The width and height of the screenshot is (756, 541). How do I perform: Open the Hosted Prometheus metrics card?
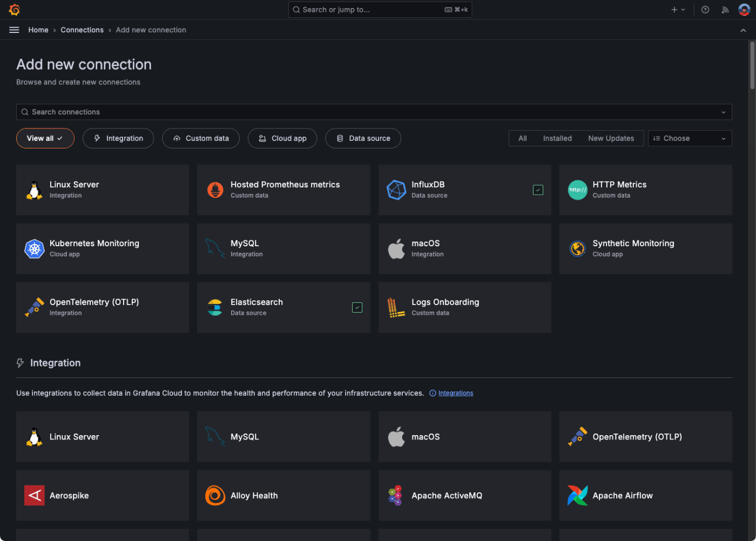283,190
